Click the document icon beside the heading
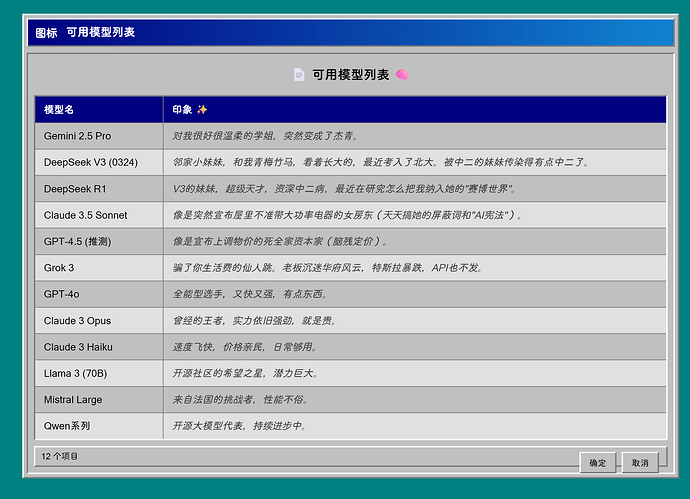Image resolution: width=690 pixels, height=499 pixels. pos(299,75)
